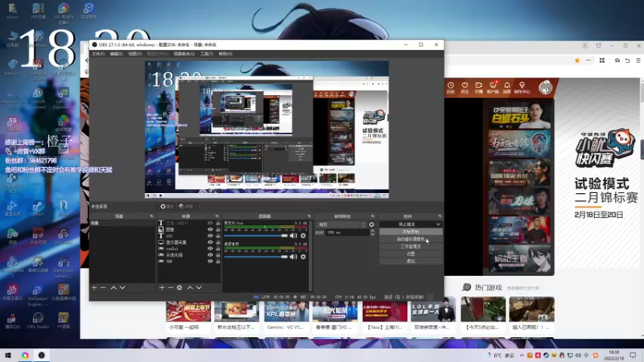The height and width of the screenshot is (362, 644).
Task: Toggle visibility of TNF source
Action: pyautogui.click(x=210, y=261)
